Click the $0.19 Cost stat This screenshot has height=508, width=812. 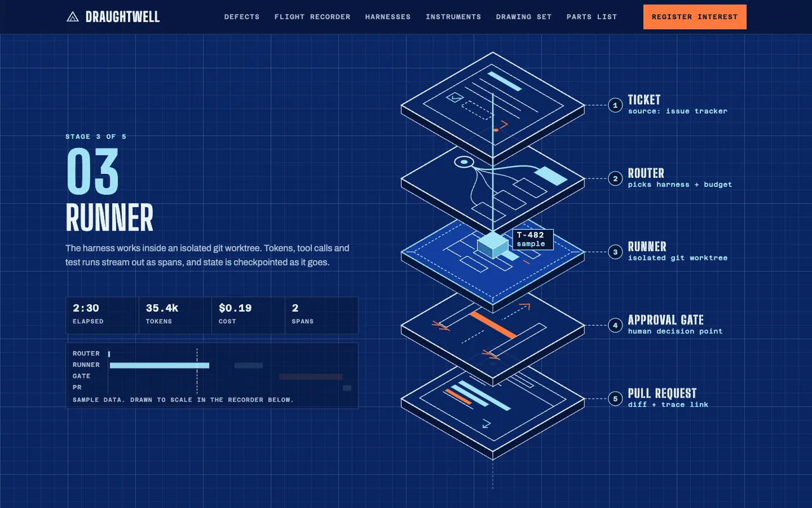pos(248,316)
